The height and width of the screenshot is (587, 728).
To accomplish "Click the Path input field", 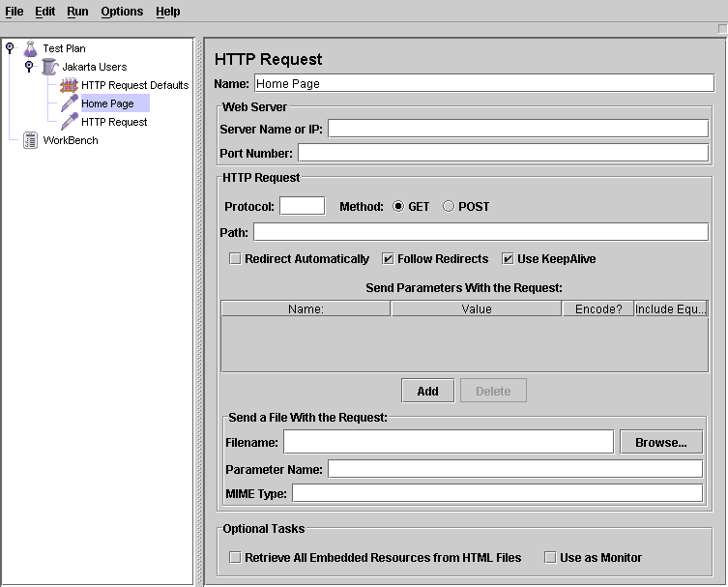I will coord(481,232).
